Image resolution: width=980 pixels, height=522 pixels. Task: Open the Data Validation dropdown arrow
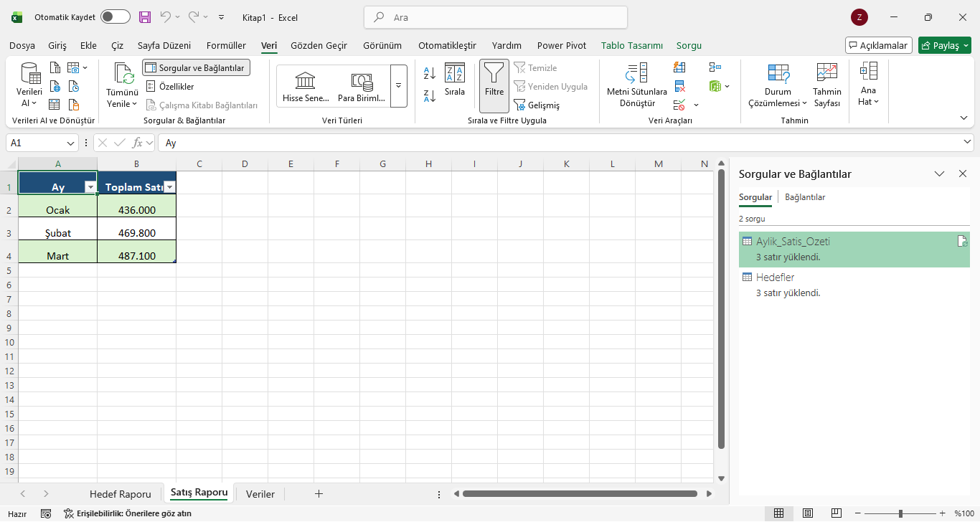(x=696, y=105)
